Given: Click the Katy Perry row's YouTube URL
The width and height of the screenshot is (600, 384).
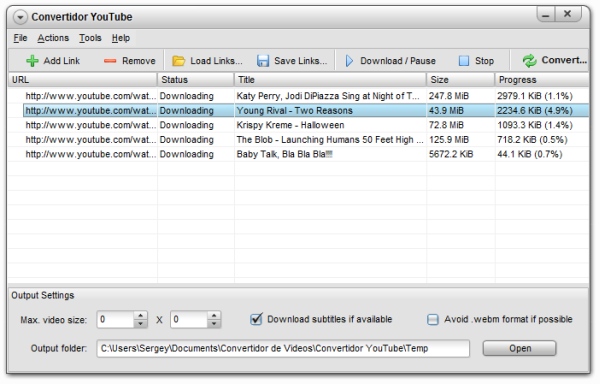Looking at the screenshot, I should tap(91, 96).
